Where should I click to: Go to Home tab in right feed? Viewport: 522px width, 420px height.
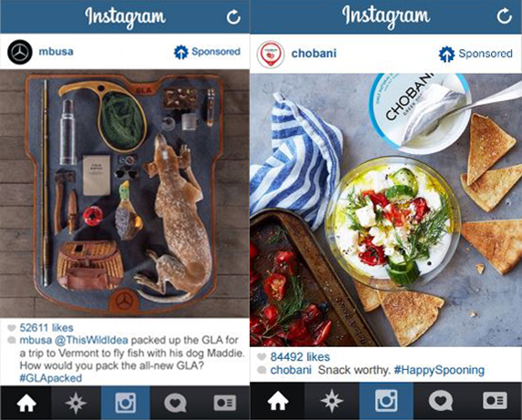[278, 401]
